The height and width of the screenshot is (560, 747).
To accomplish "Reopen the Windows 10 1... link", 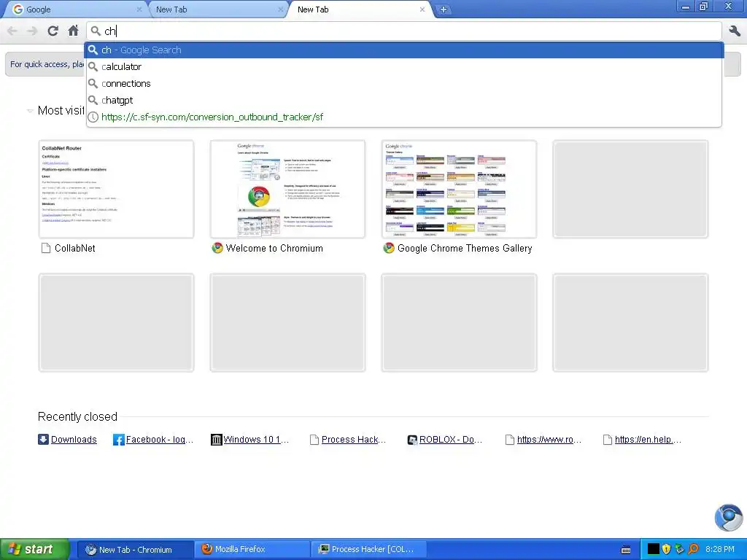I will point(256,440).
